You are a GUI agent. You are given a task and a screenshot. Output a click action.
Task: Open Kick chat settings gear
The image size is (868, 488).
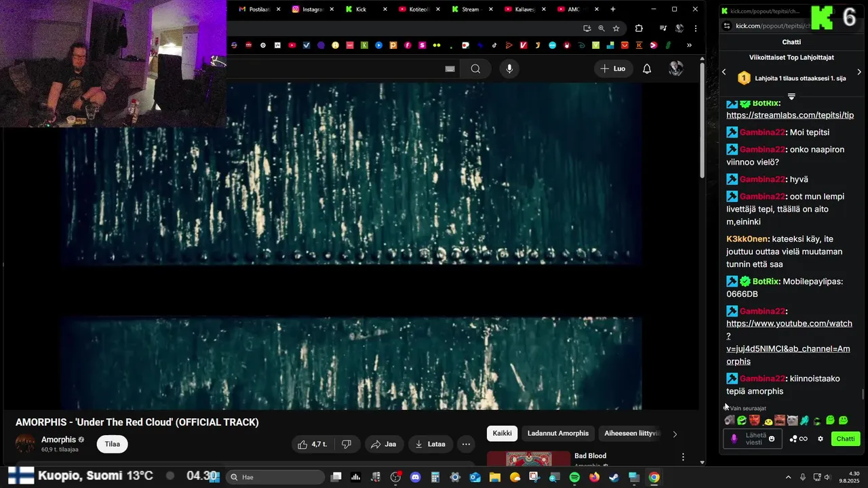821,439
